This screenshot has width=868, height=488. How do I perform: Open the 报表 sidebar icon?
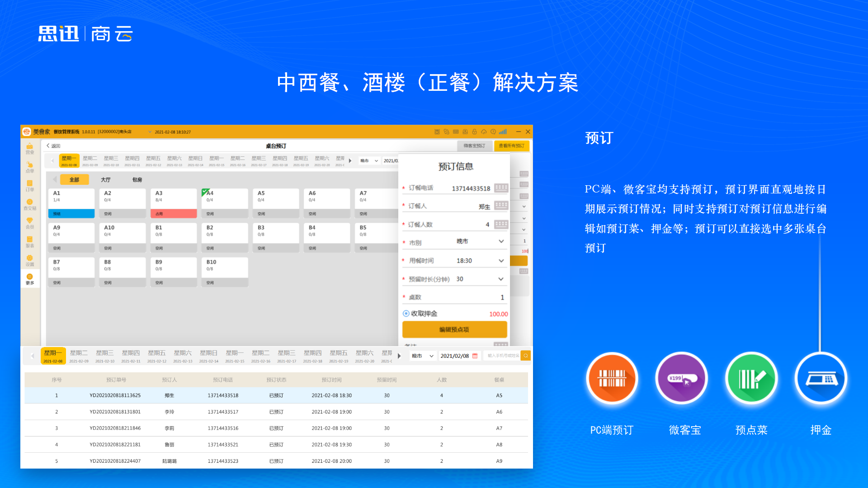tap(30, 242)
